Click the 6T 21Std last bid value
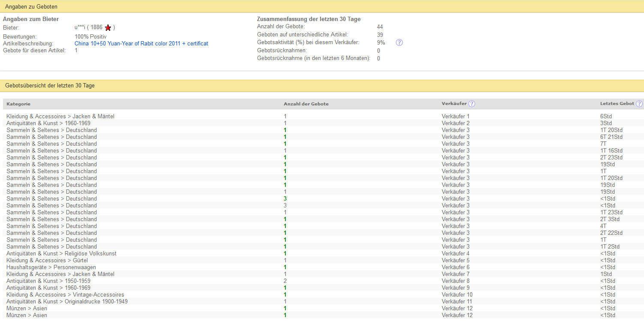Image resolution: width=644 pixels, height=321 pixels. (x=611, y=137)
